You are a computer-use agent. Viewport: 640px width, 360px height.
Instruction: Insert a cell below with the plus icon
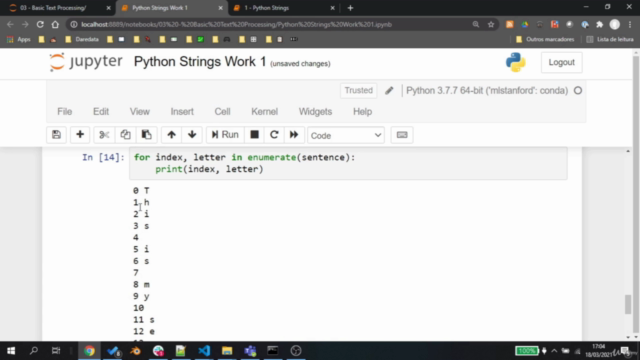[x=80, y=135]
